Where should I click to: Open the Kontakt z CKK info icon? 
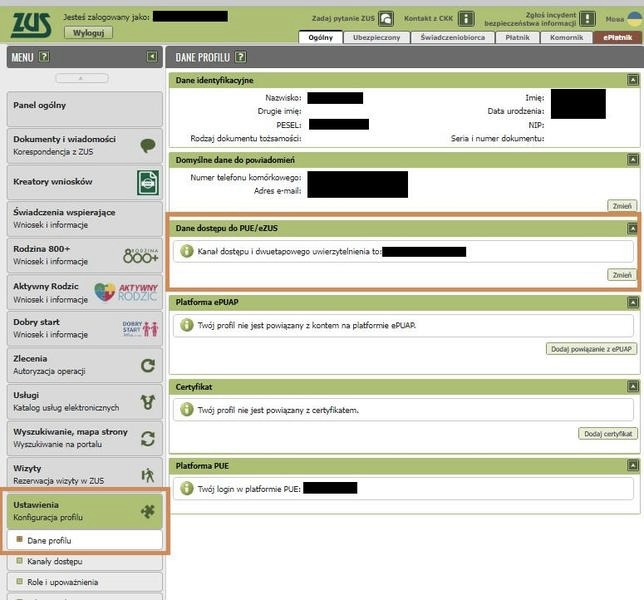pyautogui.click(x=466, y=19)
